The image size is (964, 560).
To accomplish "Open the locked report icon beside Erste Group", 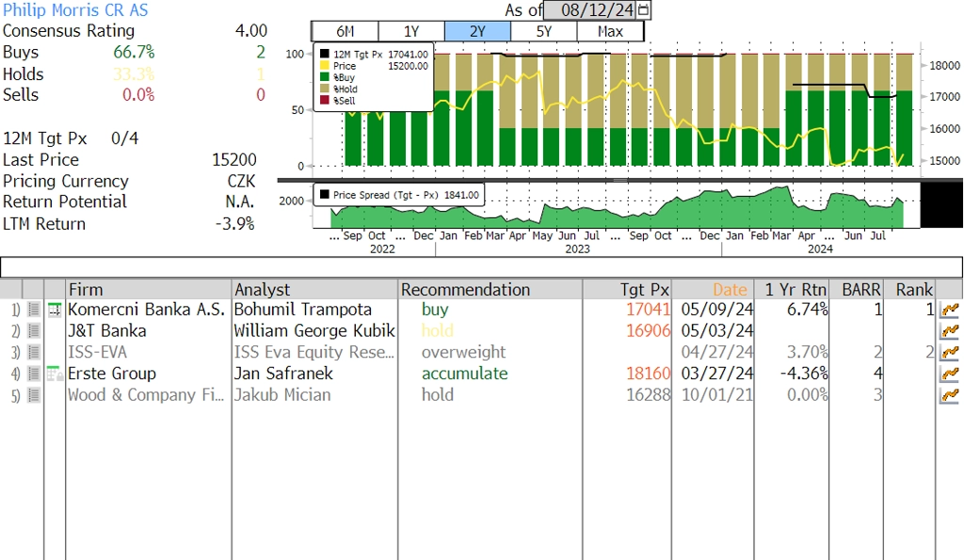I will [55, 374].
